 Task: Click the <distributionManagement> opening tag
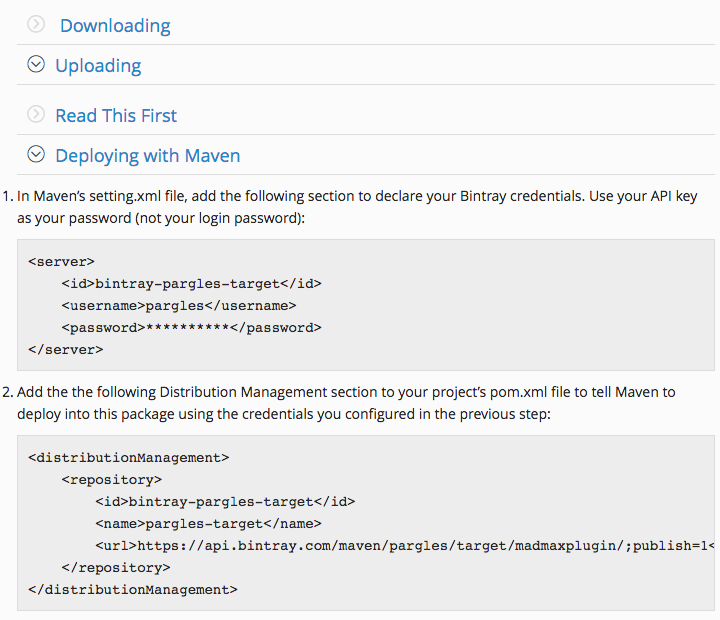click(x=129, y=458)
